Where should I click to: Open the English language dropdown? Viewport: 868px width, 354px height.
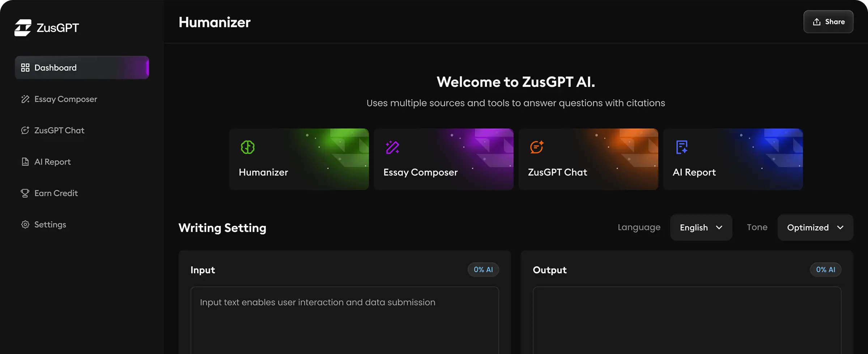pyautogui.click(x=701, y=228)
